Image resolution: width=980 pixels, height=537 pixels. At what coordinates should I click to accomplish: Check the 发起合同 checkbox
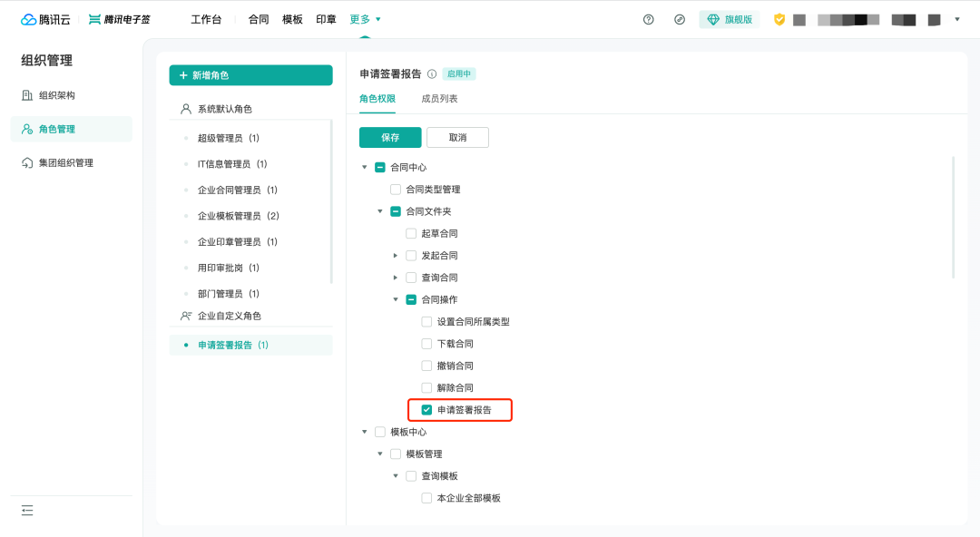[x=411, y=255]
